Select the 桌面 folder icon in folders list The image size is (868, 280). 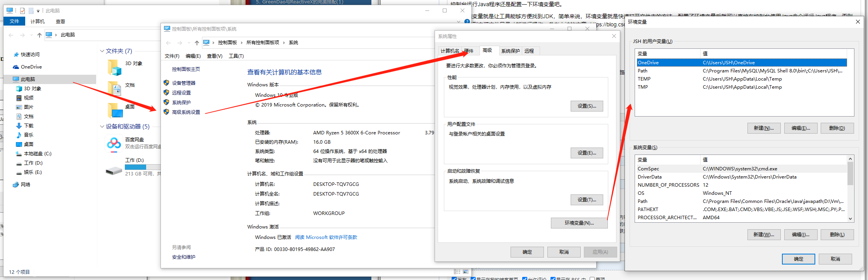(x=115, y=110)
